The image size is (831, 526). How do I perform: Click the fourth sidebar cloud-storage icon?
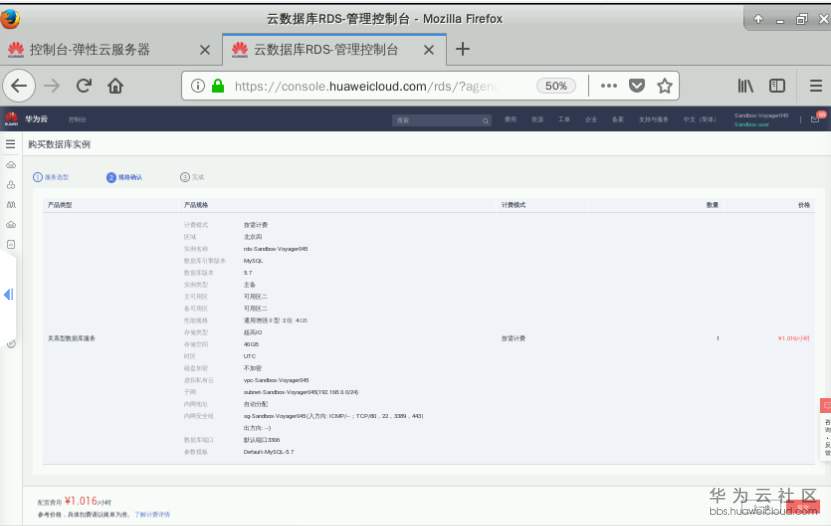click(11, 225)
